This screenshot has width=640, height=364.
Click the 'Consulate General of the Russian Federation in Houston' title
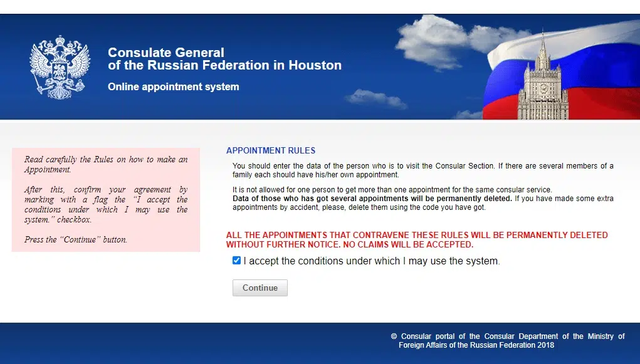tap(224, 59)
